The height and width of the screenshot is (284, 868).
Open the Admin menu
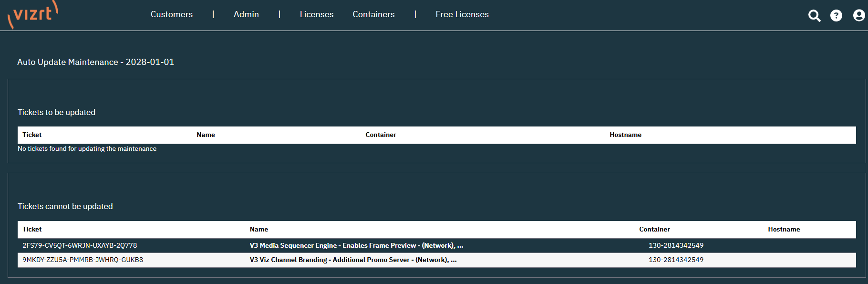[246, 14]
